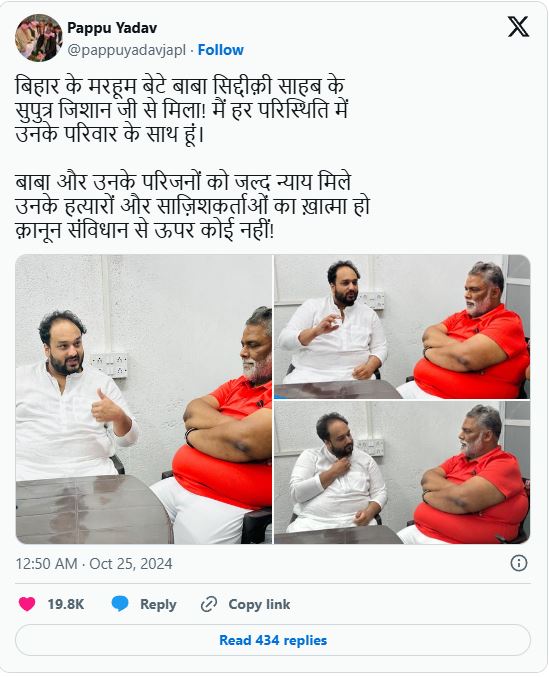
Task: Click the 12:50 AM Oct 25, 2024 timestamp
Action: [x=94, y=564]
